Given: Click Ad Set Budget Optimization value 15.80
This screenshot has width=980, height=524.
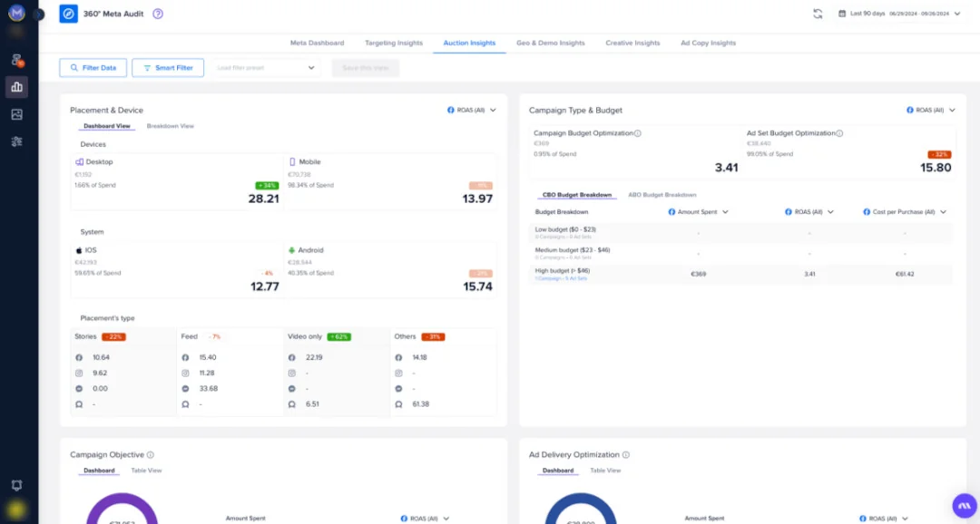Looking at the screenshot, I should pos(936,168).
